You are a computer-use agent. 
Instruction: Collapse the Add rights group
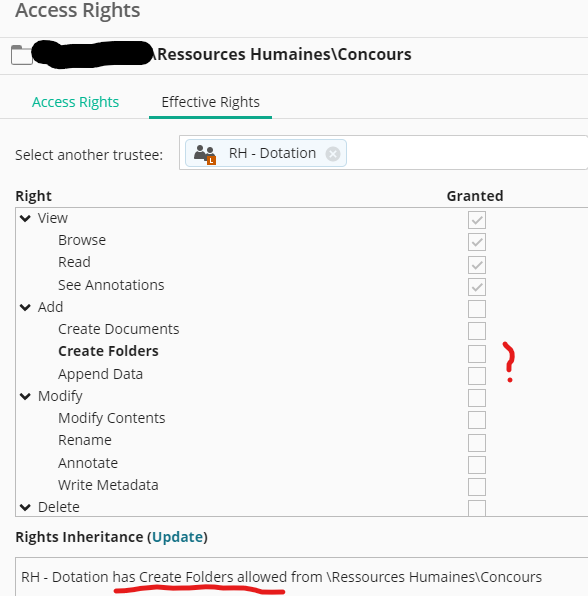[x=25, y=307]
